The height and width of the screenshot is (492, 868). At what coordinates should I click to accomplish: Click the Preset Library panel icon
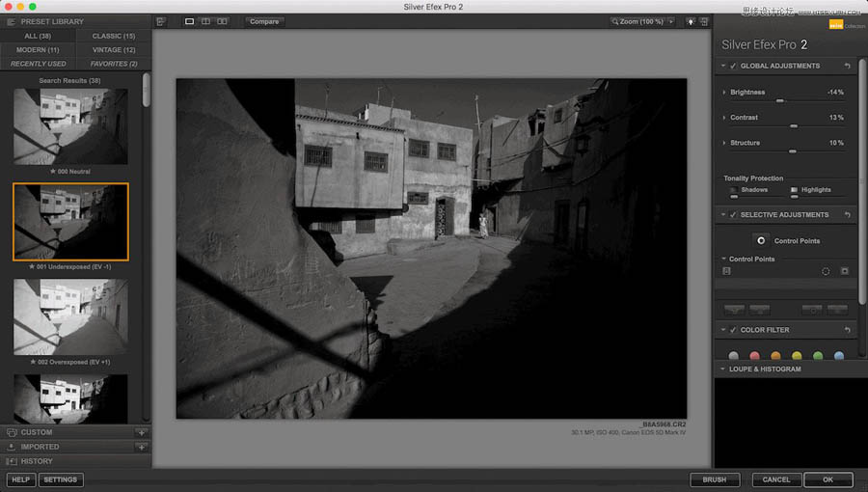[x=11, y=21]
